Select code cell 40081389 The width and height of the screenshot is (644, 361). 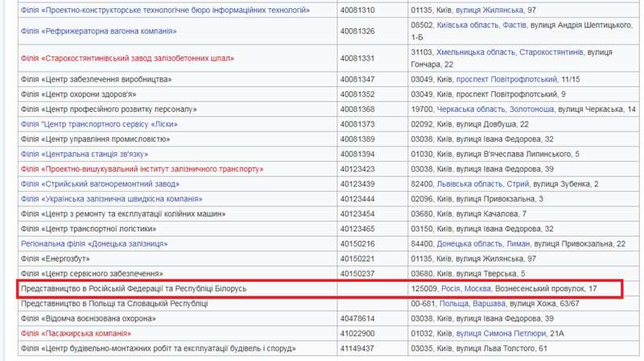357,139
